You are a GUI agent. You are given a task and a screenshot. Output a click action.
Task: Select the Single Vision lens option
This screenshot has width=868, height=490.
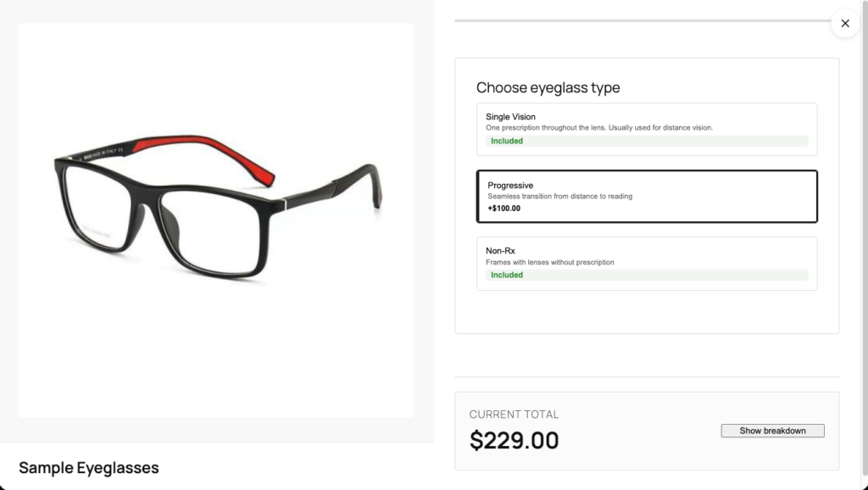647,128
